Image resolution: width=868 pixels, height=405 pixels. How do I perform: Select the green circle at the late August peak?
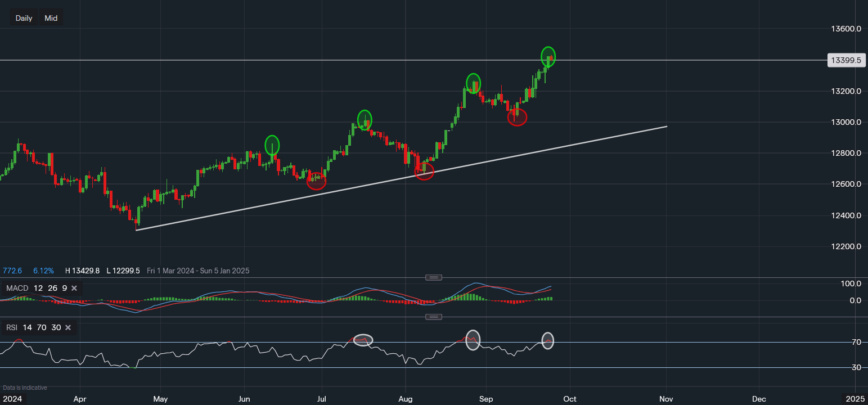474,83
